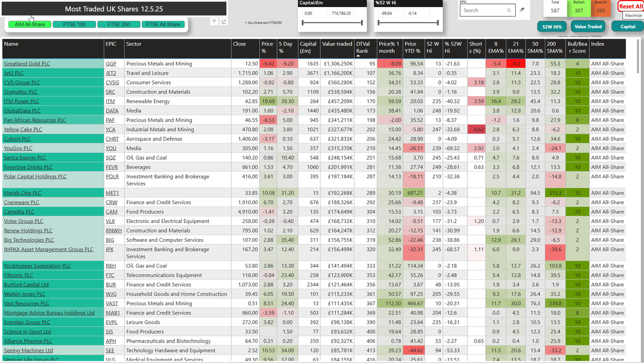Click the 52W Hi% button
The width and height of the screenshot is (644, 364).
click(x=551, y=26)
